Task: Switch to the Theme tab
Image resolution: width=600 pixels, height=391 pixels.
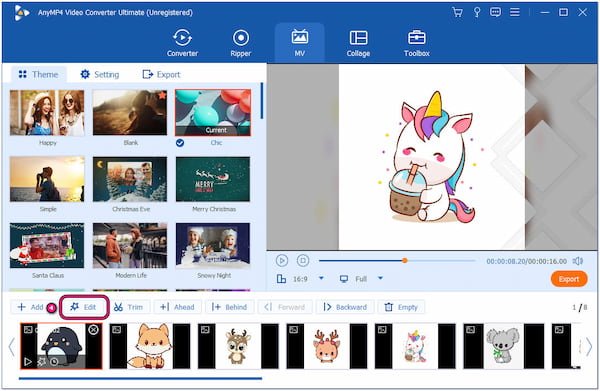Action: tap(38, 74)
